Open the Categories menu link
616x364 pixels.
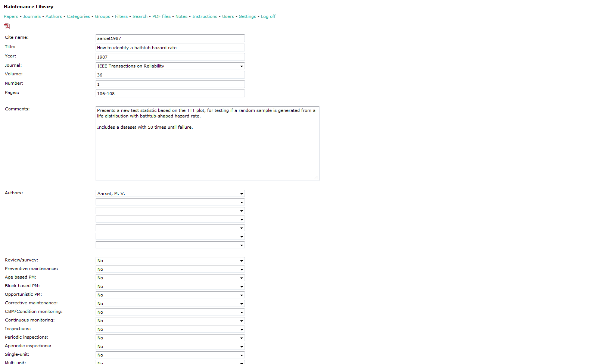(78, 16)
